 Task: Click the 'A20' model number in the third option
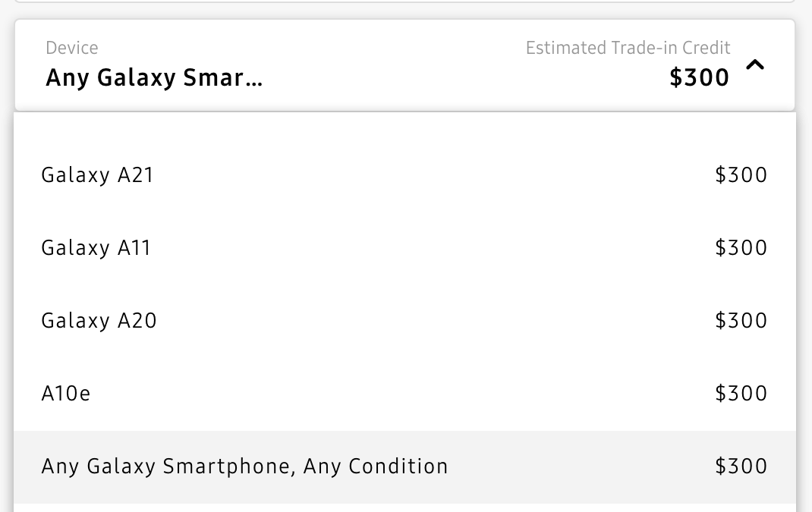(x=137, y=321)
